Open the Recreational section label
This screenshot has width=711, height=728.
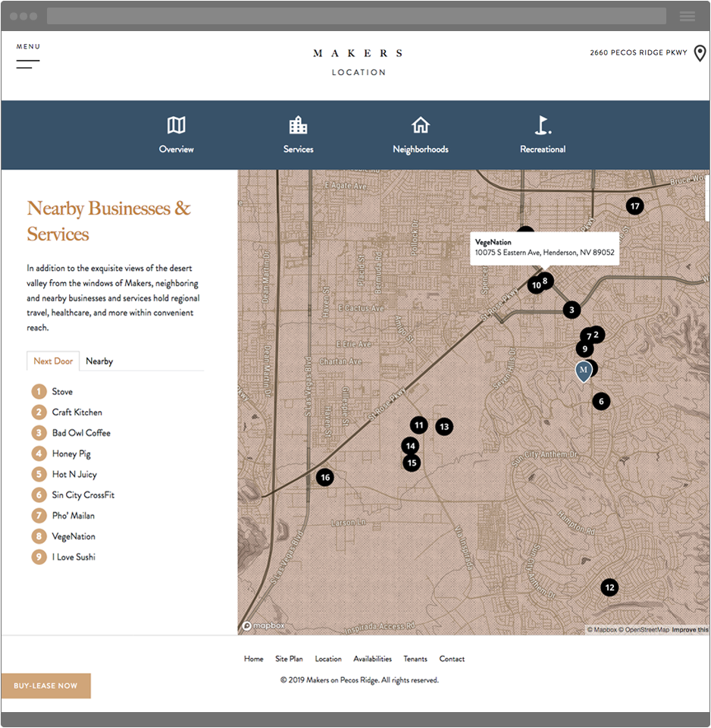click(543, 149)
